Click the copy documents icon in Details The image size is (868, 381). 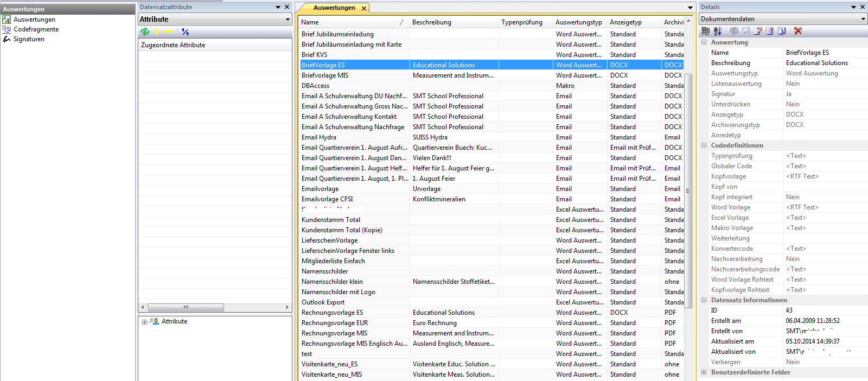click(x=782, y=31)
